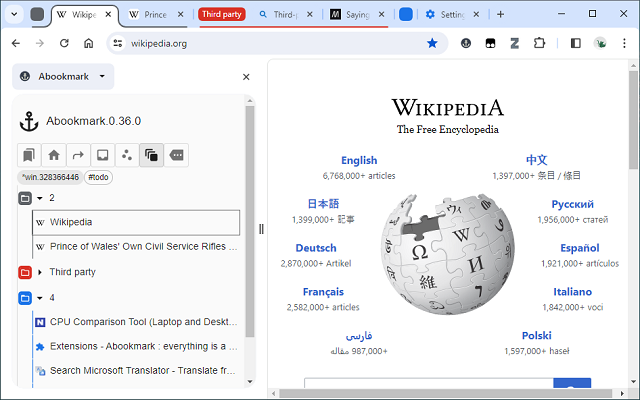Expand the Third party group
This screenshot has height=400, width=640.
[x=40, y=272]
